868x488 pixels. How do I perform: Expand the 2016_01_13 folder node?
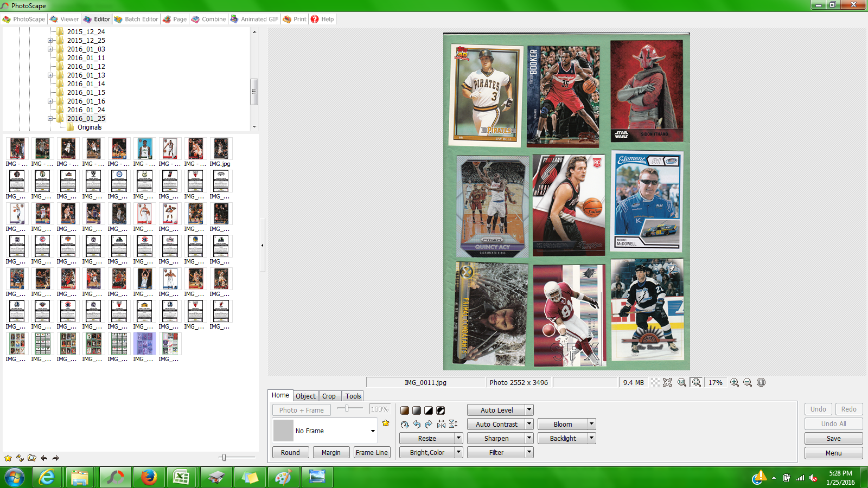(x=50, y=75)
